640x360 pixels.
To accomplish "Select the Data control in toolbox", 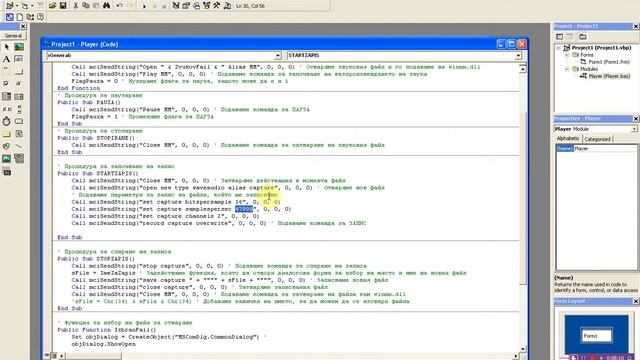I will point(19,158).
